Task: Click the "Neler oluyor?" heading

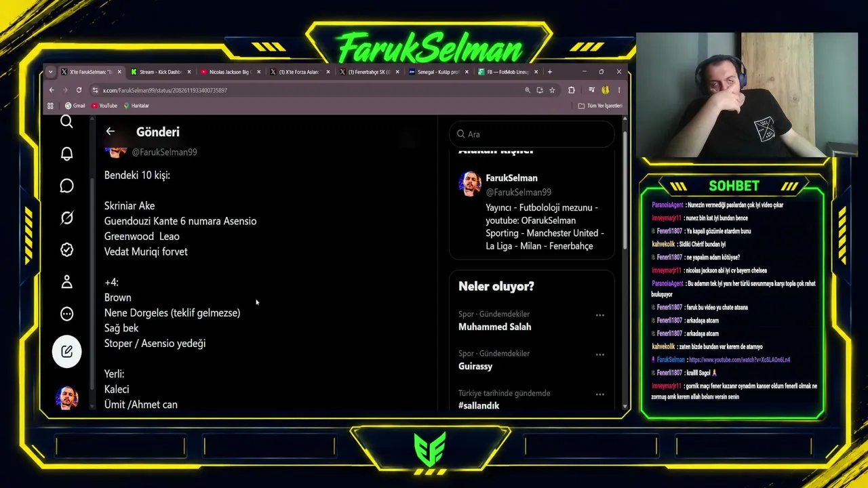Action: click(496, 286)
